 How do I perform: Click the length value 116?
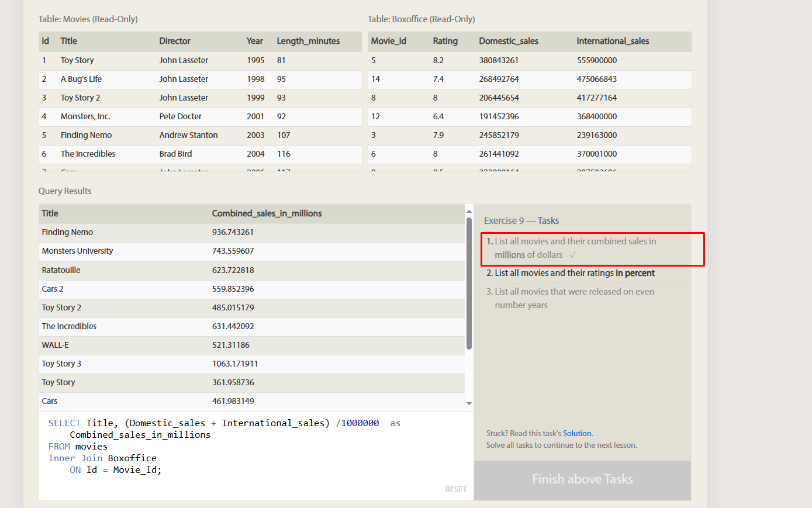tap(284, 154)
